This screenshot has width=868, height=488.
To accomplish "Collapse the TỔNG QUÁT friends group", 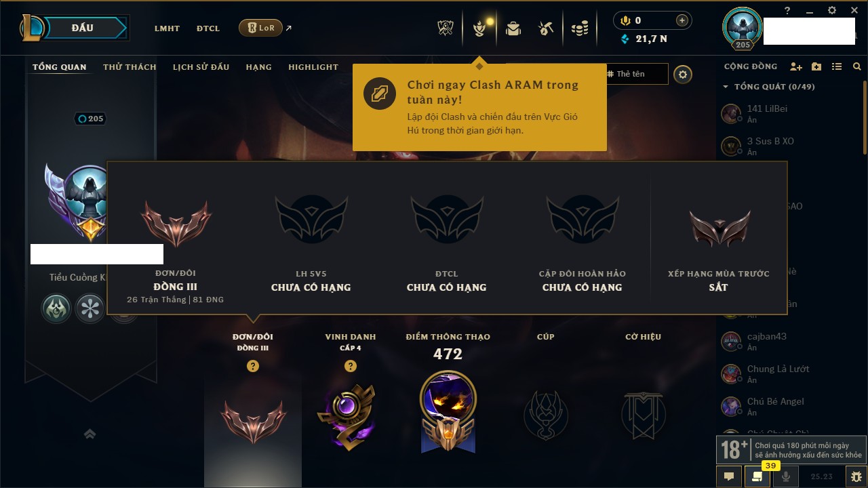I will pyautogui.click(x=769, y=87).
